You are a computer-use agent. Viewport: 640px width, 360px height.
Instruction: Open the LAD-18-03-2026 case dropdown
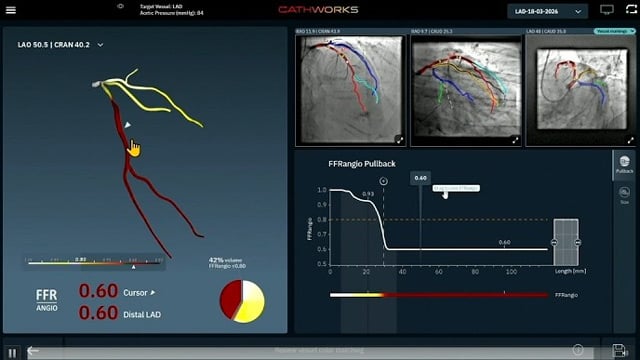coord(547,11)
